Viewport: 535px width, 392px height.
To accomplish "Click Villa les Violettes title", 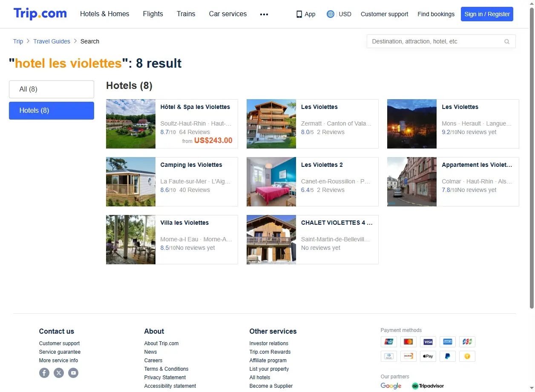I will [x=184, y=223].
